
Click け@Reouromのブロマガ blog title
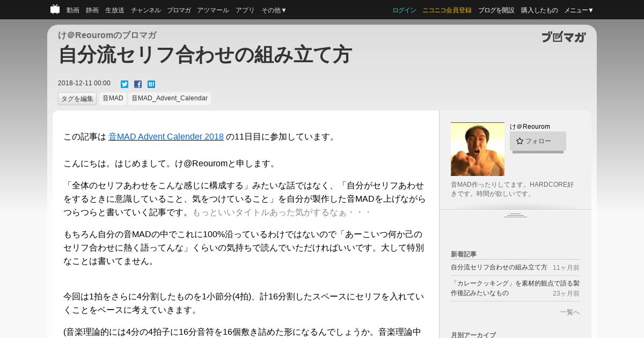[107, 35]
